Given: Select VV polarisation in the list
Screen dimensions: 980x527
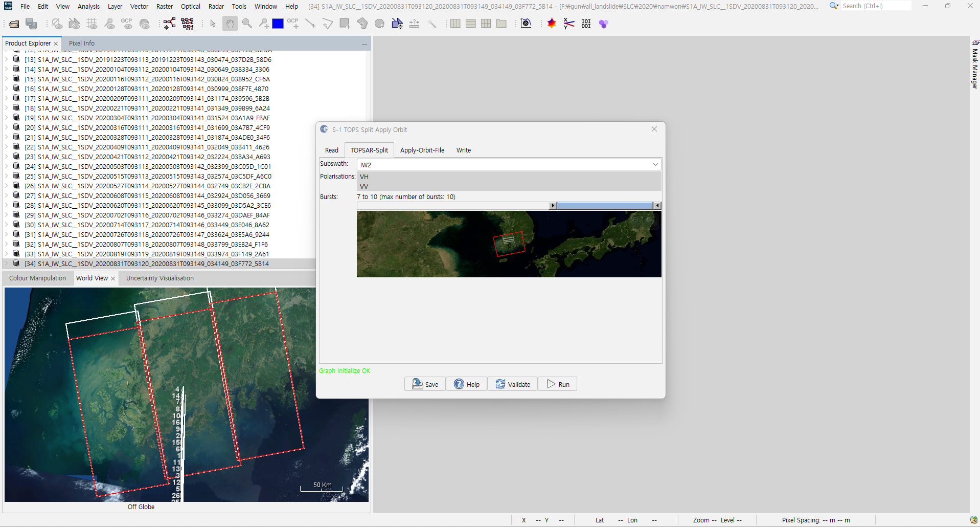Looking at the screenshot, I should (x=364, y=186).
